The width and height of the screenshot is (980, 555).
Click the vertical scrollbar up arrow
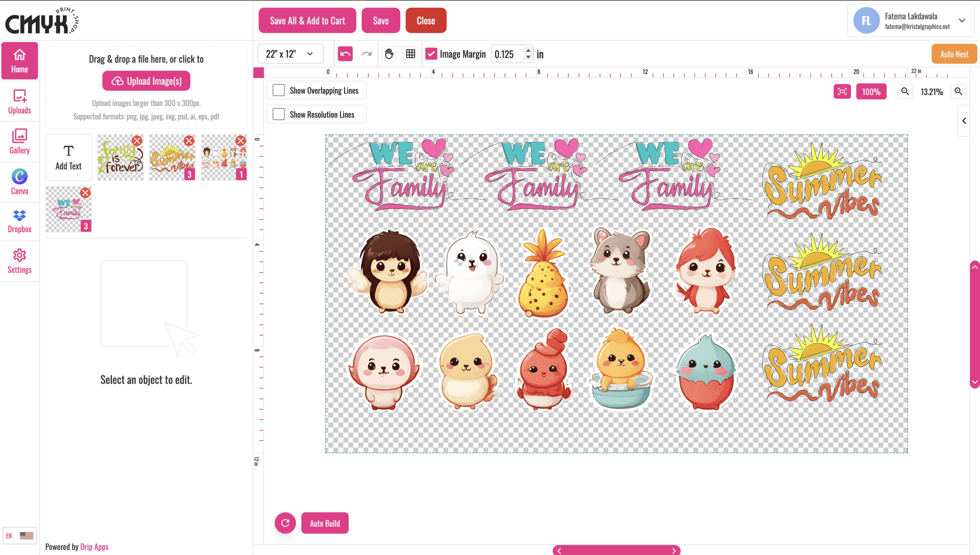[975, 267]
